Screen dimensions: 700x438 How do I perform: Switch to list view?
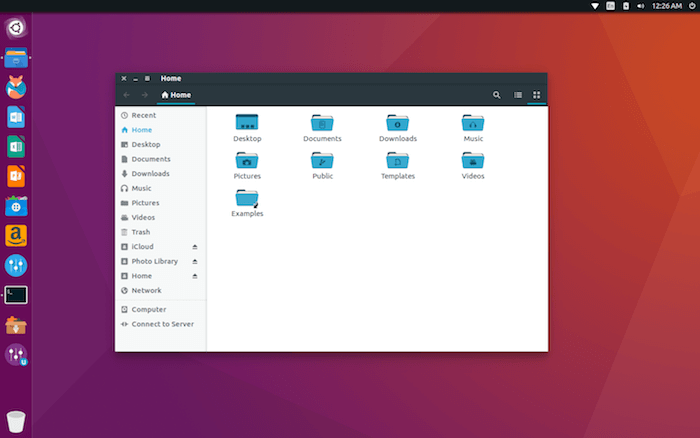pyautogui.click(x=518, y=95)
